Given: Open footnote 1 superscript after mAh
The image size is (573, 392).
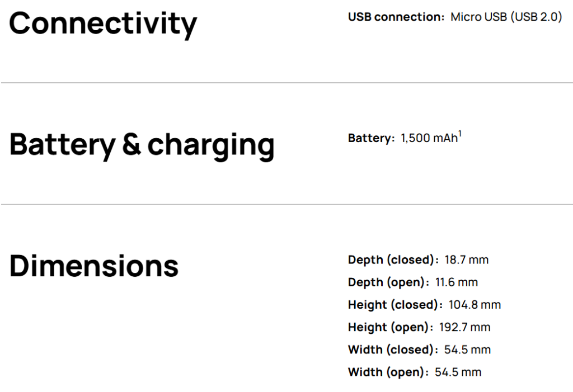Looking at the screenshot, I should (x=460, y=134).
